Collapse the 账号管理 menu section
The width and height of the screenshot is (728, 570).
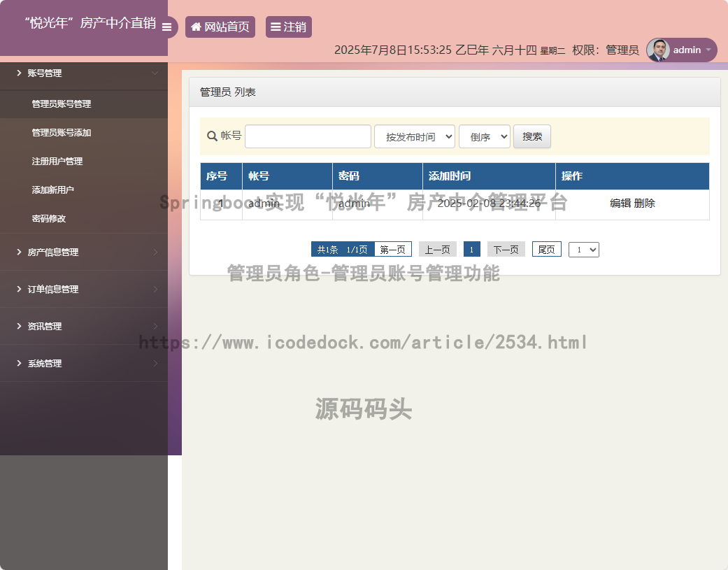point(84,73)
